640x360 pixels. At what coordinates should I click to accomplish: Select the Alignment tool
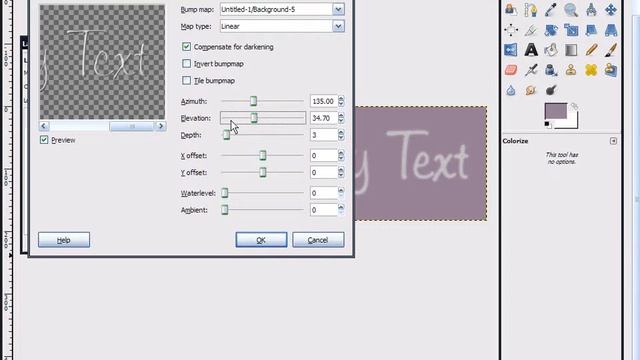click(511, 30)
